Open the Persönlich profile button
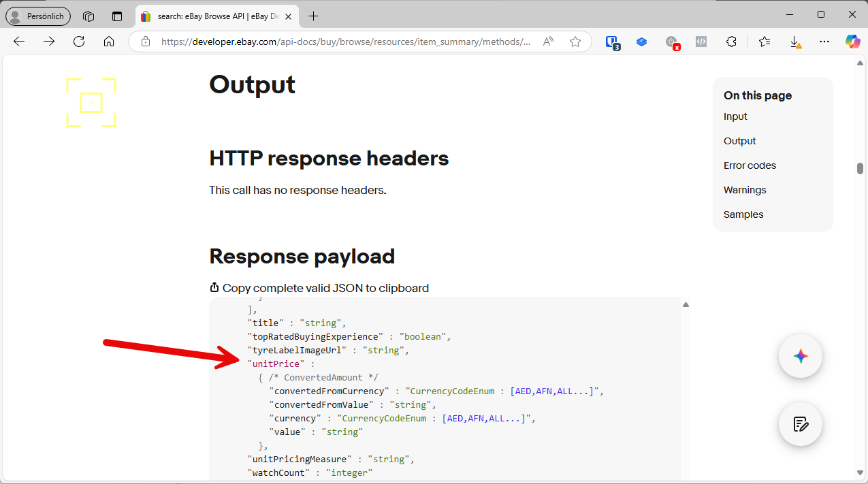 click(x=38, y=16)
